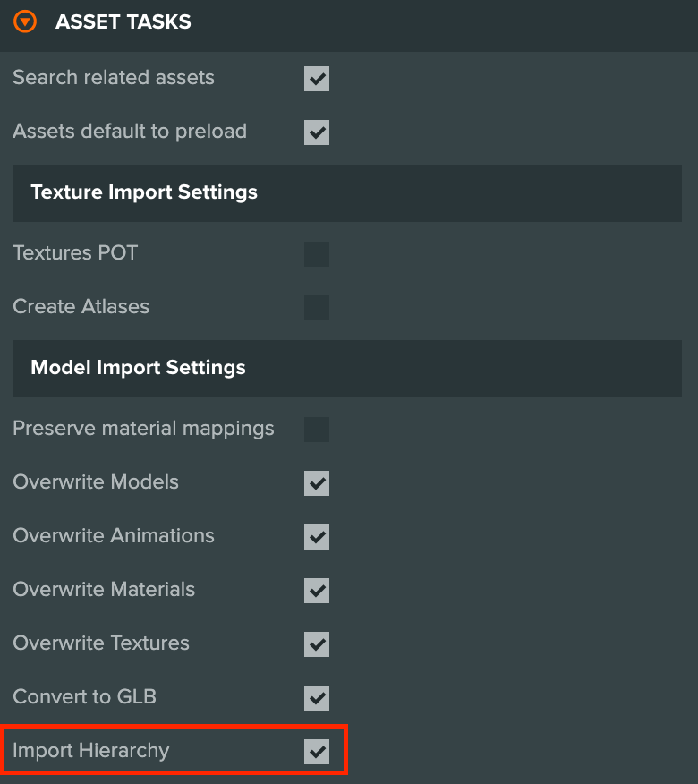The image size is (698, 784).
Task: Uncheck the Search related assets checkbox
Action: pyautogui.click(x=317, y=79)
